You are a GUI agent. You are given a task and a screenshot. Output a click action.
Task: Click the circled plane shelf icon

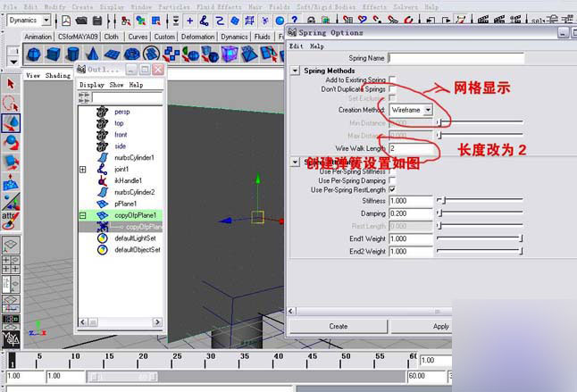coord(151,54)
